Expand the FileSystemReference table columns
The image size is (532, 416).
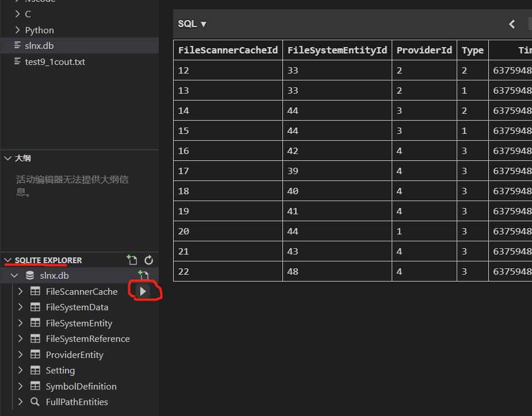pos(20,338)
